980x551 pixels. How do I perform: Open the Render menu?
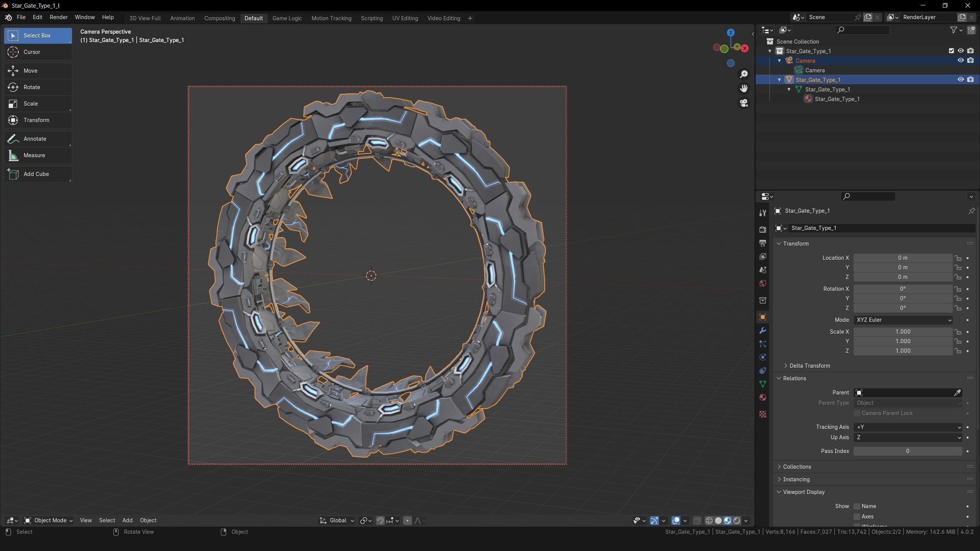tap(59, 18)
